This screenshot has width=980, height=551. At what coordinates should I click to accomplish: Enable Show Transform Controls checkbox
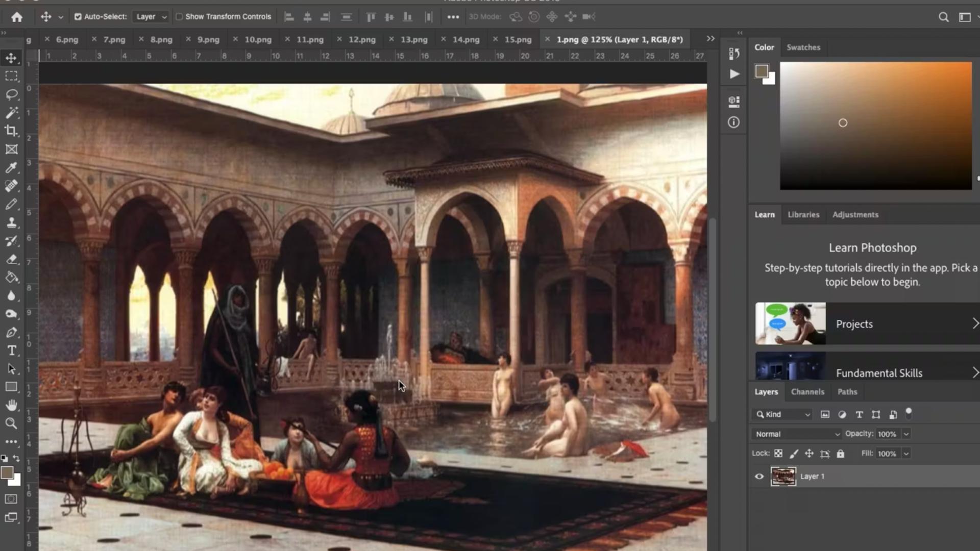(179, 17)
